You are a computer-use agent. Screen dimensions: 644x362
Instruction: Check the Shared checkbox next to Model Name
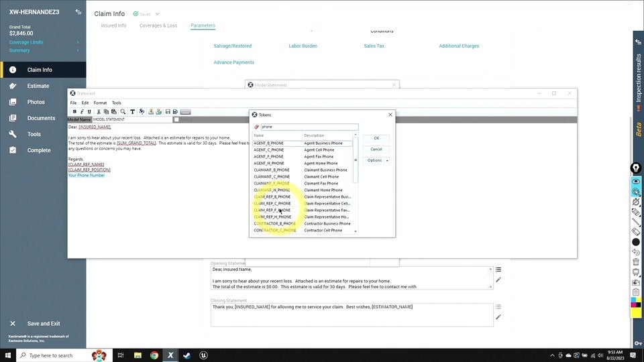(x=176, y=119)
